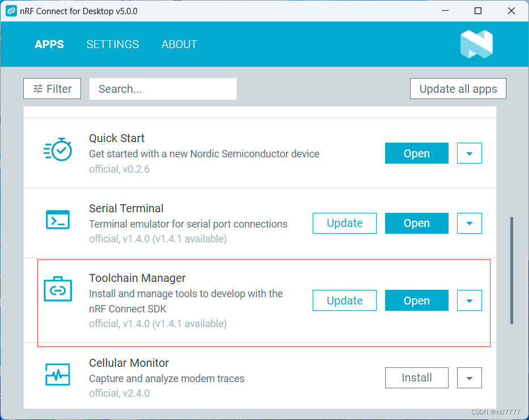The image size is (529, 420).
Task: Minimize the nRF Connect window
Action: click(x=445, y=11)
